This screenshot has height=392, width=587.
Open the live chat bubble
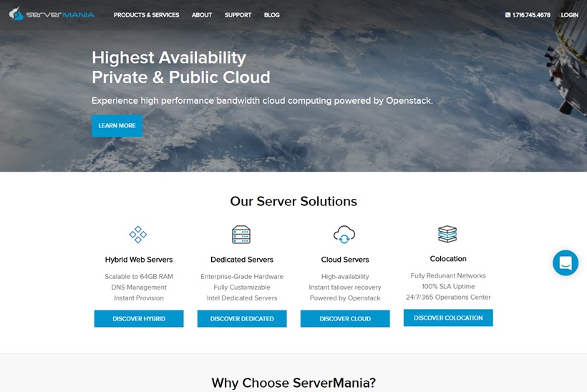tap(566, 263)
